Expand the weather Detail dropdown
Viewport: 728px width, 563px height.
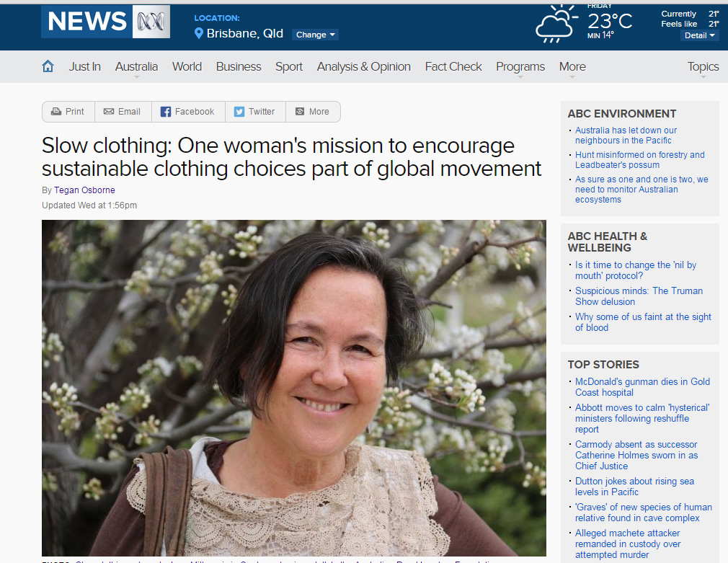(x=699, y=36)
